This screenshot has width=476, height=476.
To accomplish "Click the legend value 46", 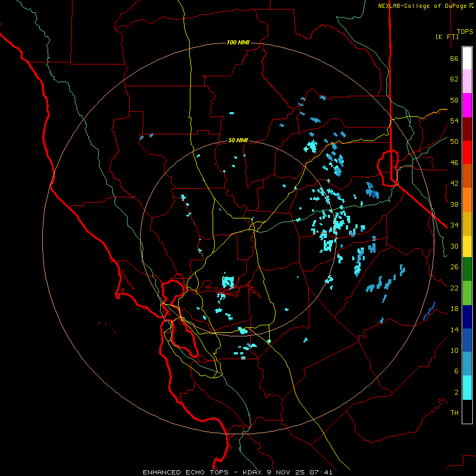I will pyautogui.click(x=454, y=163).
